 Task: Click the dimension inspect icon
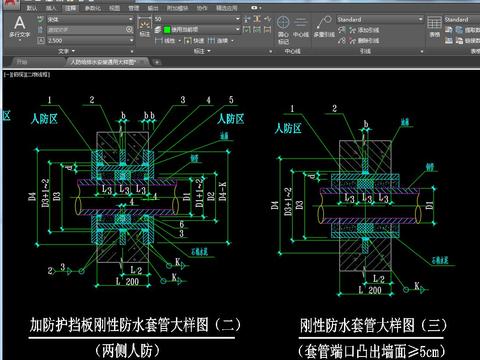tap(247, 30)
